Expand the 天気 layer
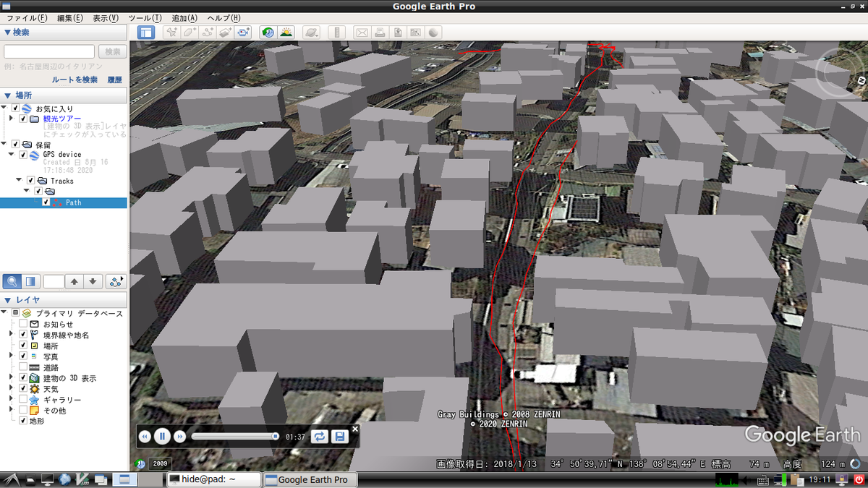Screen dimensions: 868x488 pyautogui.click(x=12, y=389)
